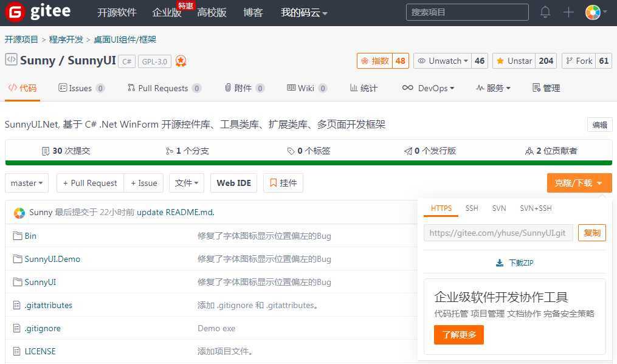
Task: Click the Bin folder icon
Action: (x=17, y=236)
